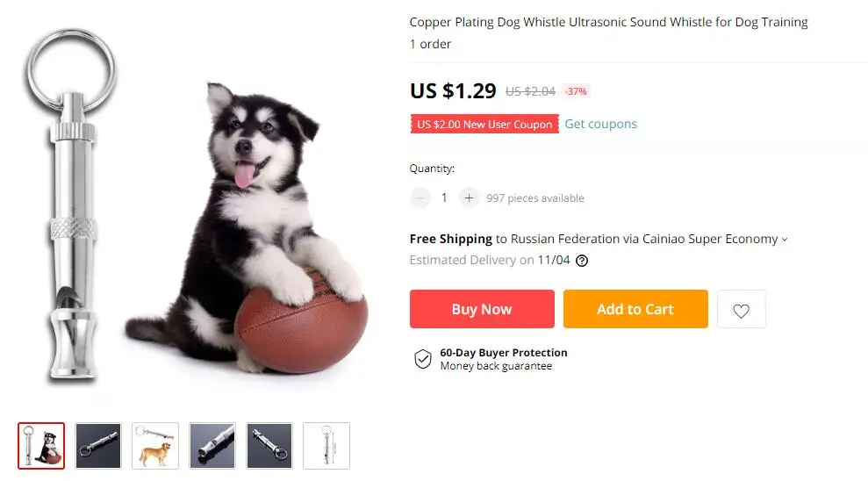Expand the Cainiao Super Economy shipping options
868x481 pixels.
point(785,240)
